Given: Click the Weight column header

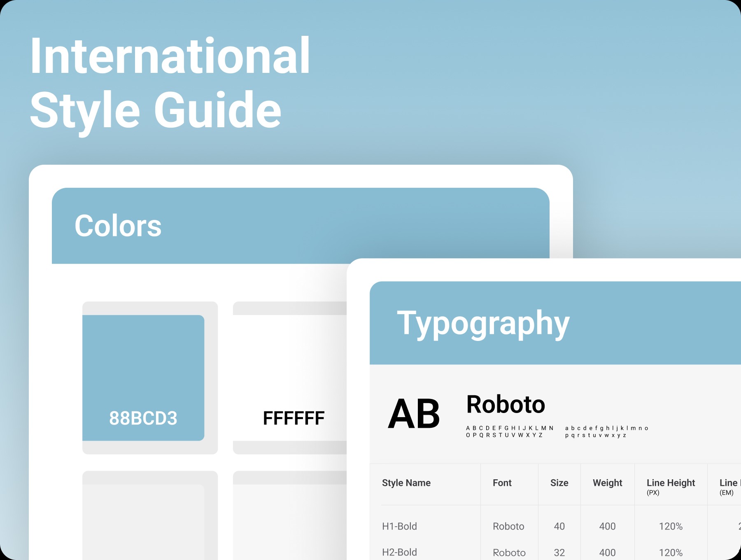Looking at the screenshot, I should pyautogui.click(x=607, y=483).
